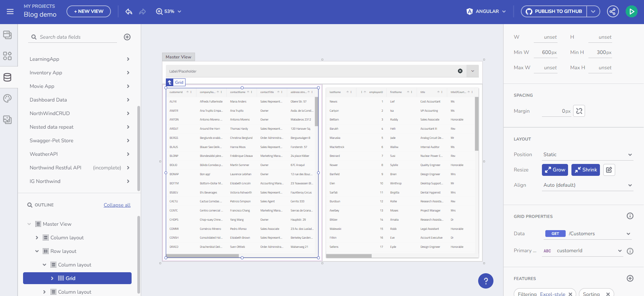Click the undo arrow icon
644x296 pixels.
[x=129, y=12]
